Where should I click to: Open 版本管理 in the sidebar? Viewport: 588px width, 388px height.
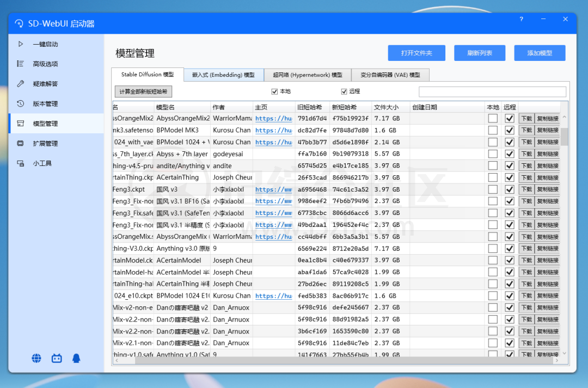pos(56,103)
